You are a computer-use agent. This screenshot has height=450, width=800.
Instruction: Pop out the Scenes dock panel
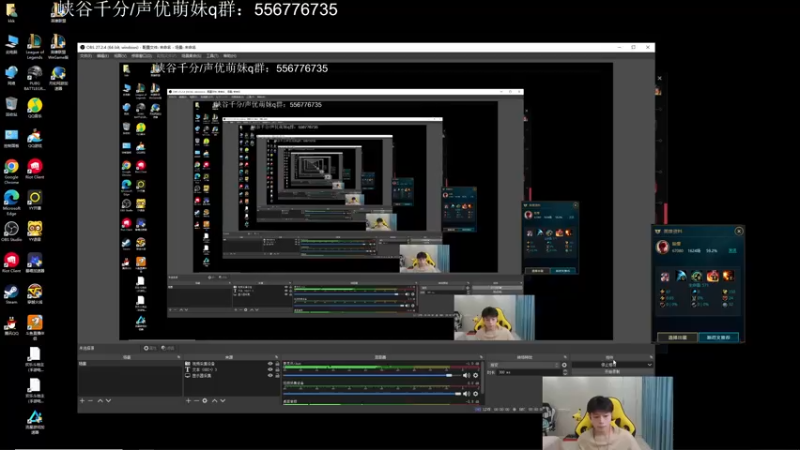click(x=179, y=357)
